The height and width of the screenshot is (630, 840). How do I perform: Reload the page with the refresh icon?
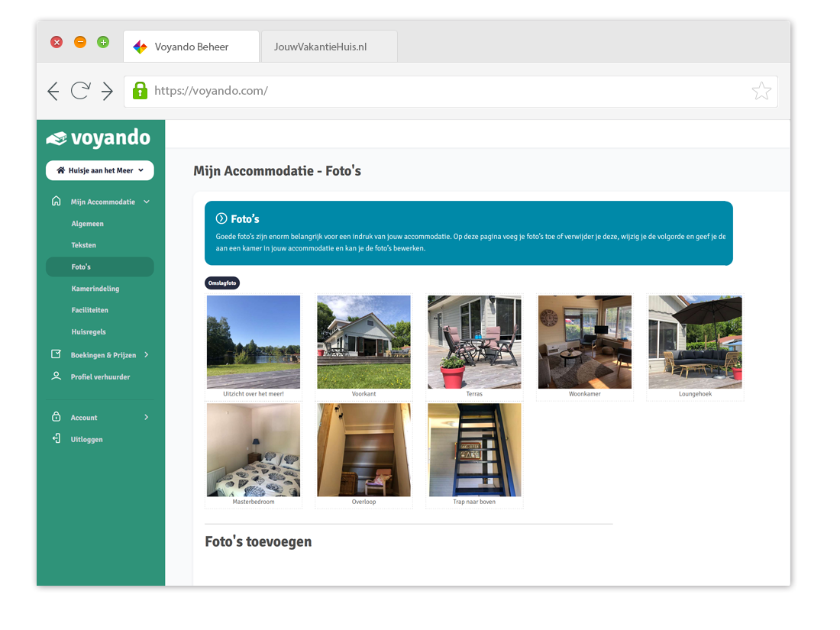coord(79,92)
